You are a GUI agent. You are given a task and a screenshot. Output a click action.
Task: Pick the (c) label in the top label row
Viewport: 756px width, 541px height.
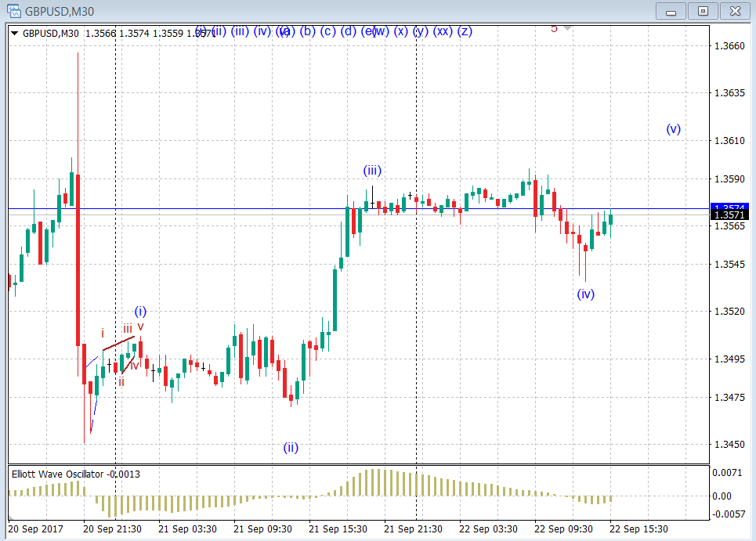point(327,31)
